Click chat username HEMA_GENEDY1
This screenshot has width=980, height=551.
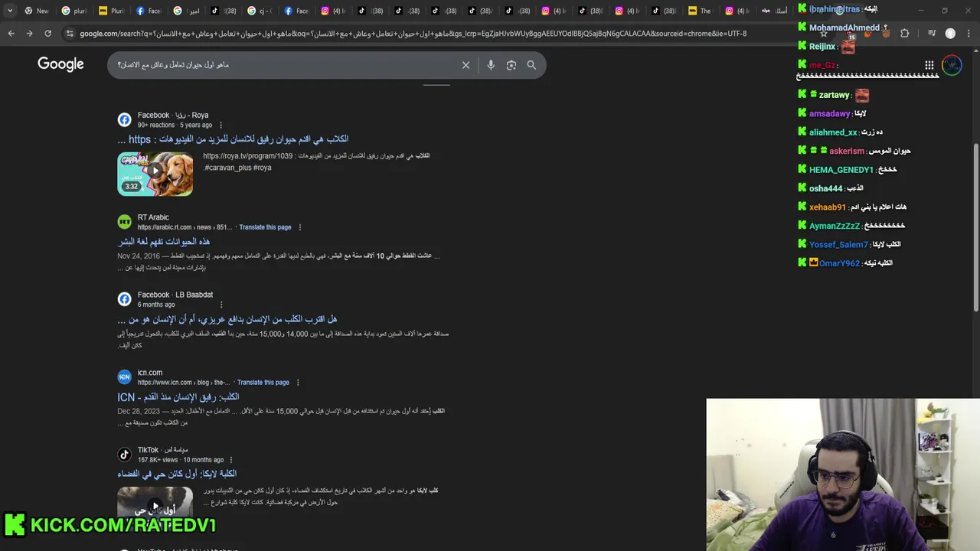pos(841,170)
